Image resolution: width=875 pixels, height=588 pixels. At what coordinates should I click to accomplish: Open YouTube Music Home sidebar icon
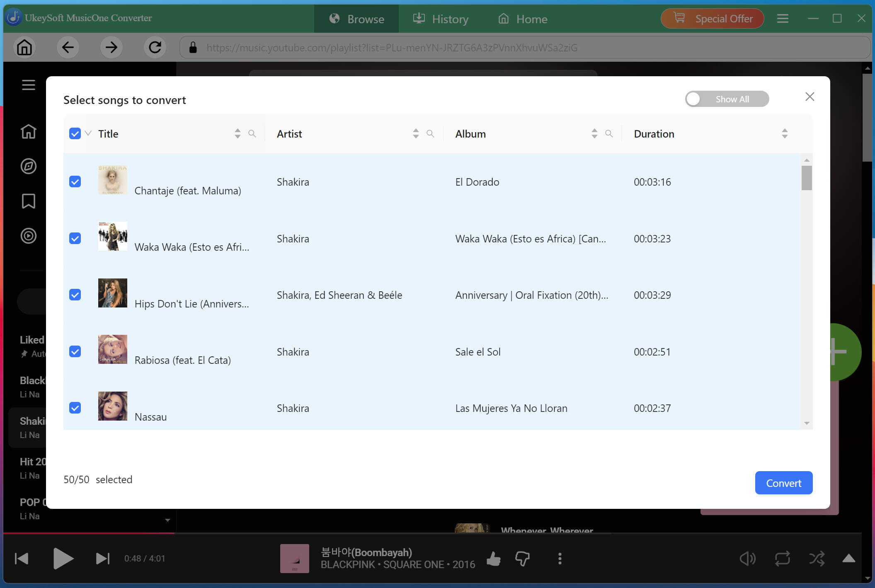click(28, 131)
